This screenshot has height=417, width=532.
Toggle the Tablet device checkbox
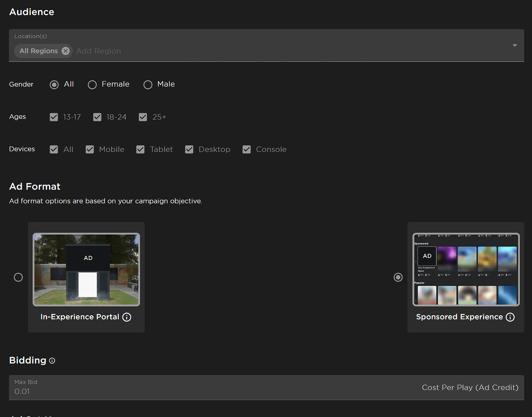(141, 149)
